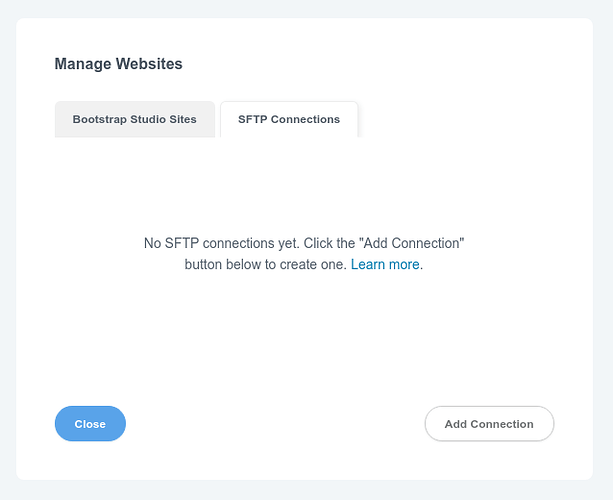Image resolution: width=613 pixels, height=500 pixels.
Task: Switch to the Bootstrap Studio Sites tab
Action: (135, 119)
